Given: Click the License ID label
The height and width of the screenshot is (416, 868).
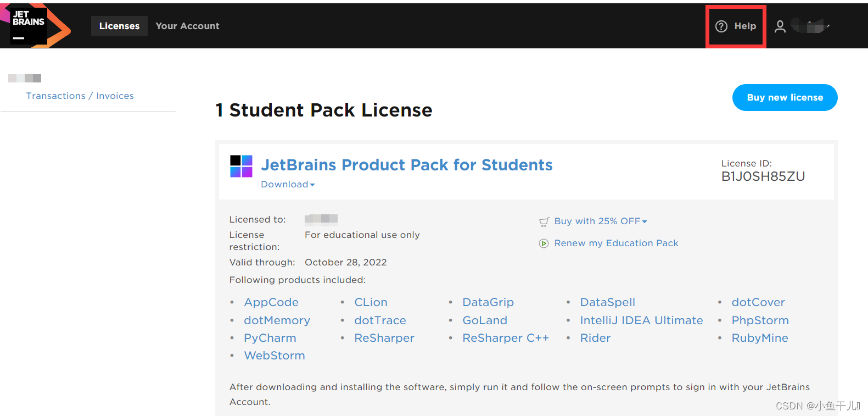Looking at the screenshot, I should point(747,163).
